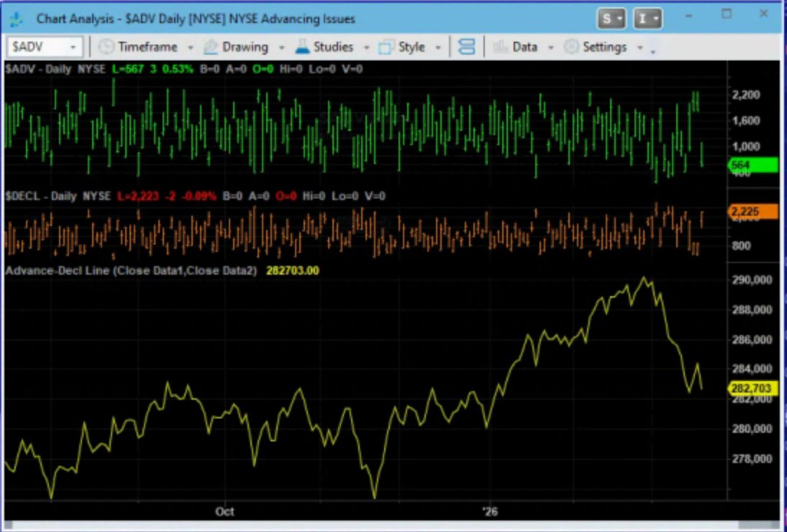Image resolution: width=787 pixels, height=532 pixels.
Task: Open the Style menu
Action: pos(411,47)
